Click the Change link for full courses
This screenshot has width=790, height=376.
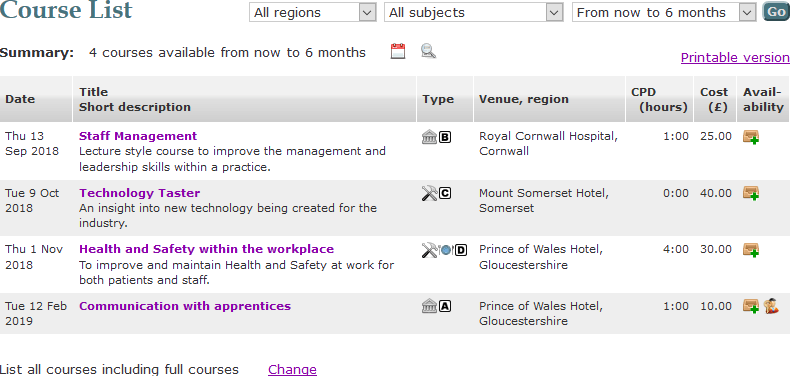click(292, 369)
